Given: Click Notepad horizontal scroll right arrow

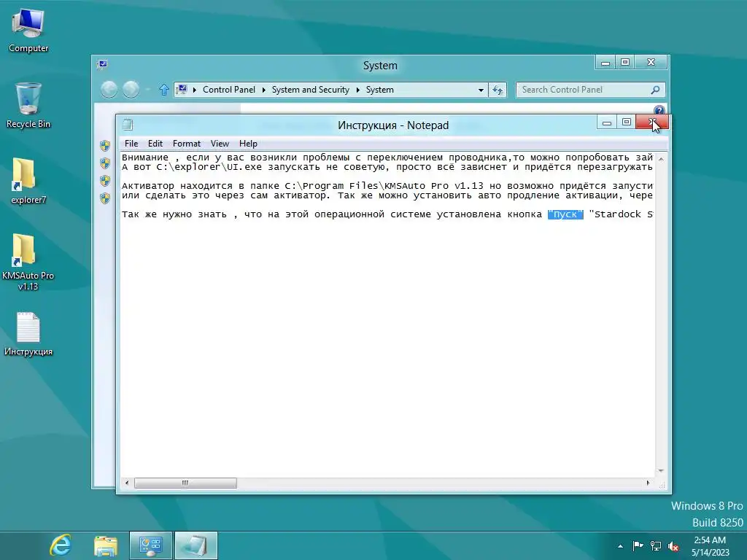Looking at the screenshot, I should [648, 483].
